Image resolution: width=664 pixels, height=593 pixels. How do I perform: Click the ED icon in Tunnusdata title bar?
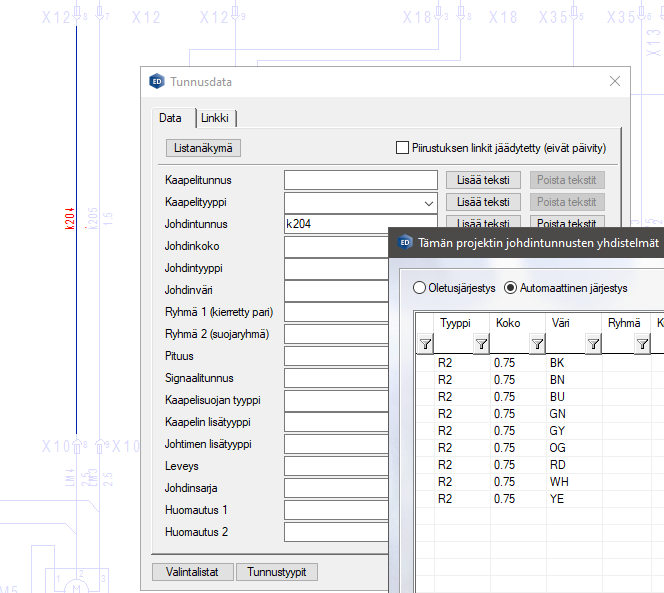tap(157, 82)
